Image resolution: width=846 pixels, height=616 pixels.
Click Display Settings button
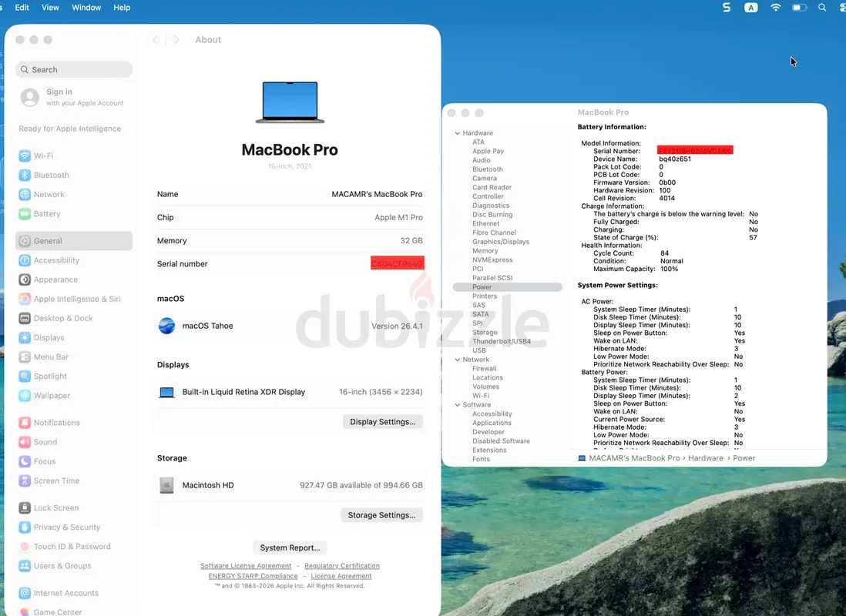coord(382,422)
